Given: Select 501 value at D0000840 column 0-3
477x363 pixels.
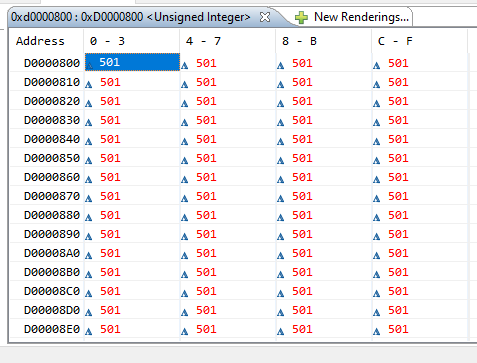Looking at the screenshot, I should tap(110, 139).
